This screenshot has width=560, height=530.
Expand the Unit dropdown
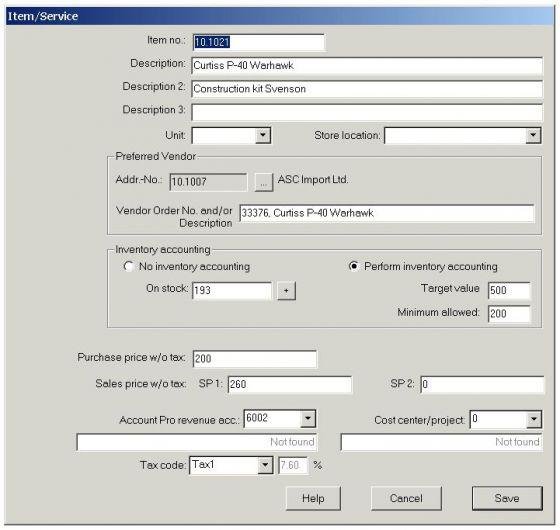263,135
